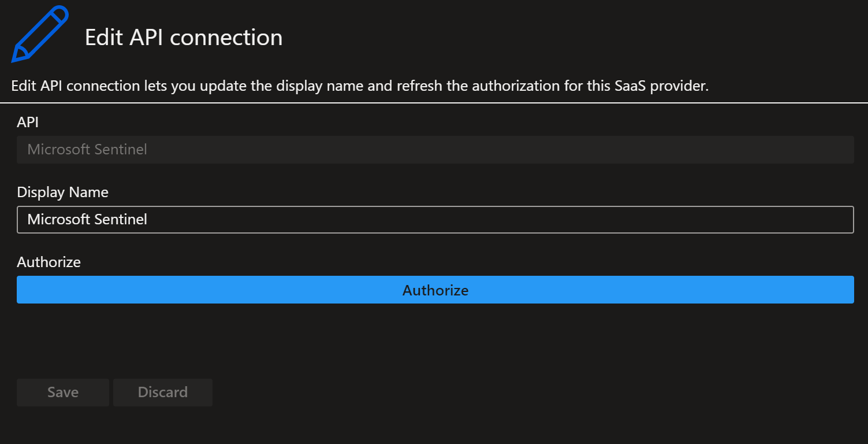Click the Display Name label
Image resolution: width=868 pixels, height=444 pixels.
(x=62, y=192)
